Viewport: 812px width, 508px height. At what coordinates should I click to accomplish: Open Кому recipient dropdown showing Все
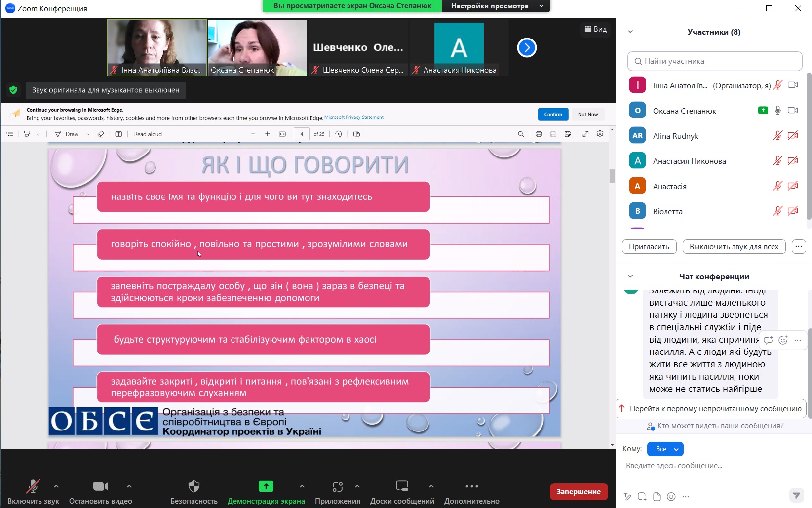point(665,449)
